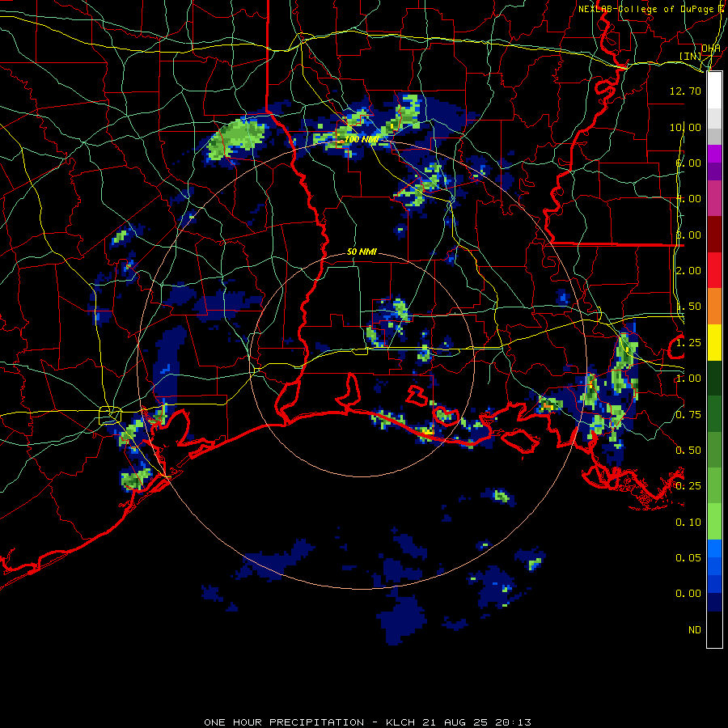Pick the dark red swatch beside 3.00
This screenshot has width=728, height=728.
(714, 235)
